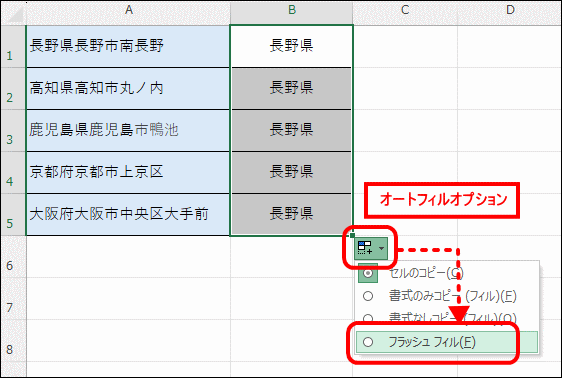This screenshot has width=562, height=378.
Task: Click cell containing 高知県高知市丸ノ内
Action: (128, 88)
